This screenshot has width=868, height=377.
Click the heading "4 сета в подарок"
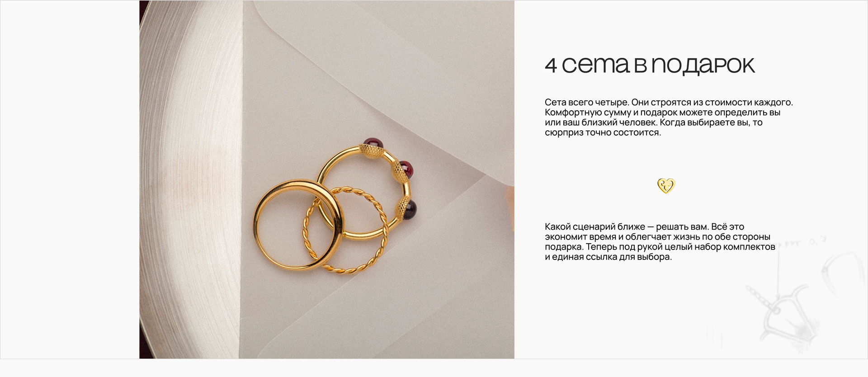(650, 65)
